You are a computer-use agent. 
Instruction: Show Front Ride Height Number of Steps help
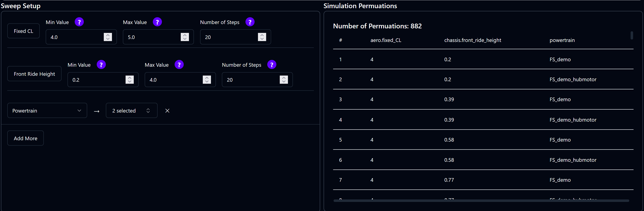(x=272, y=65)
